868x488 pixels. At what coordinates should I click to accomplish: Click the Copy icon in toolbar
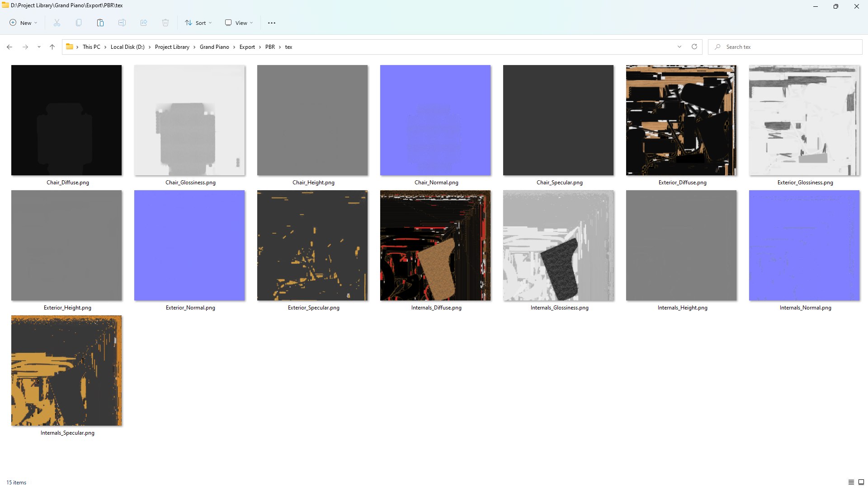pyautogui.click(x=79, y=23)
